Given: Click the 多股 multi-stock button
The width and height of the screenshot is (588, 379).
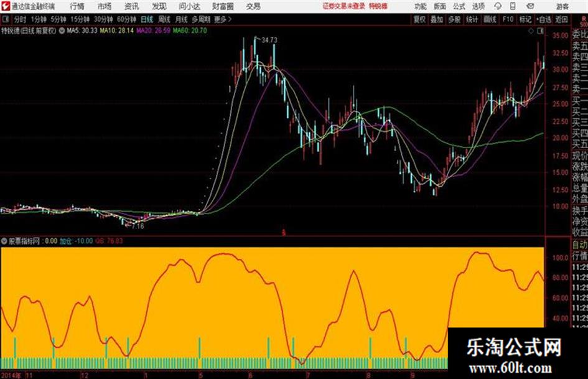Looking at the screenshot, I should pos(454,19).
